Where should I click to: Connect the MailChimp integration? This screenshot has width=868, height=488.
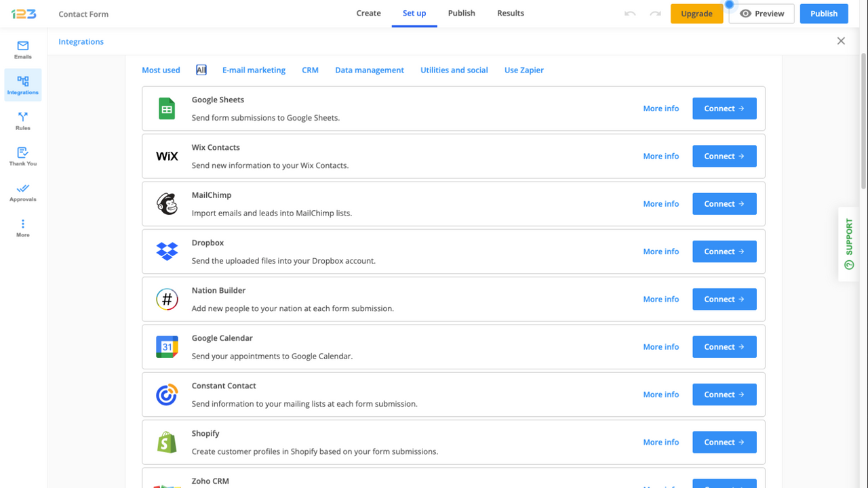724,203
